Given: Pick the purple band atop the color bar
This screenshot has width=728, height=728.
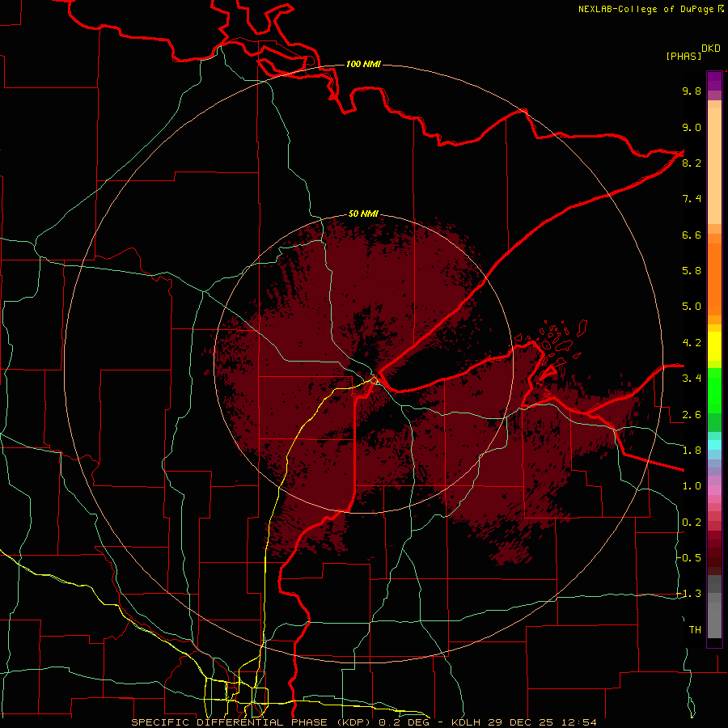Looking at the screenshot, I should pos(714,81).
